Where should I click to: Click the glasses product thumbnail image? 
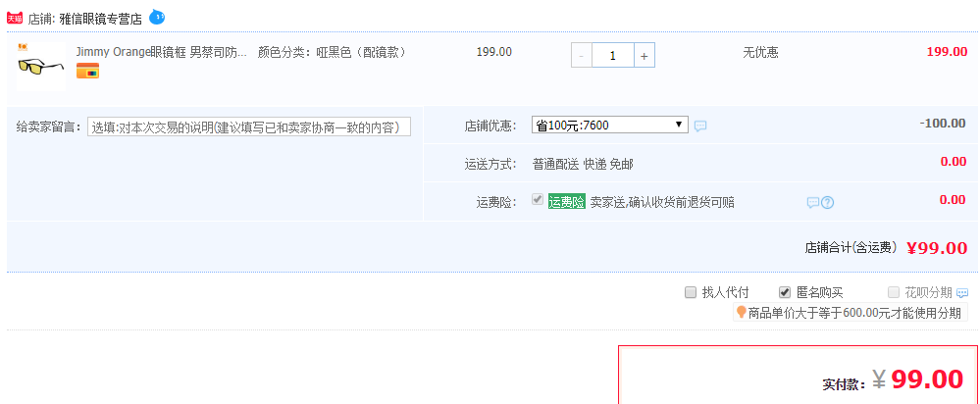[40, 66]
